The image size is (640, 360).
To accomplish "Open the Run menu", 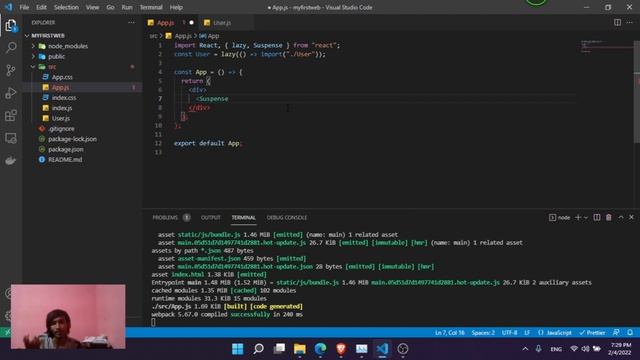I will coord(127,7).
